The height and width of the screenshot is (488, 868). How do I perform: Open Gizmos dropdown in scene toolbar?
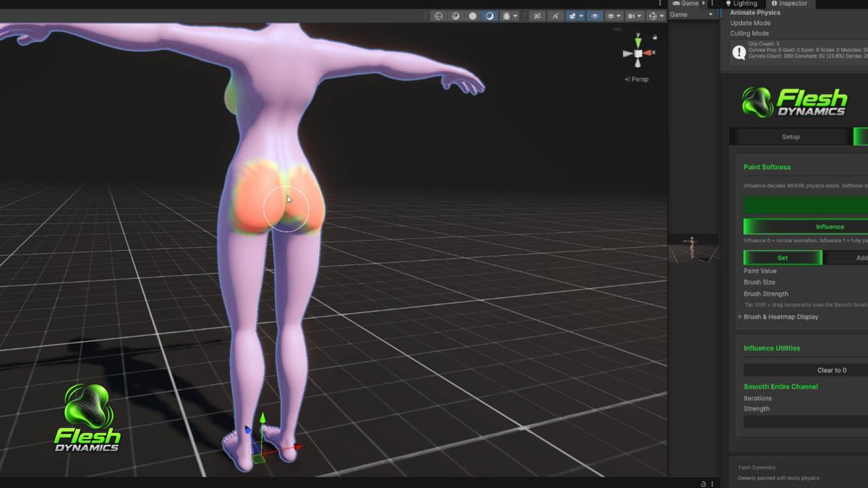(x=656, y=15)
